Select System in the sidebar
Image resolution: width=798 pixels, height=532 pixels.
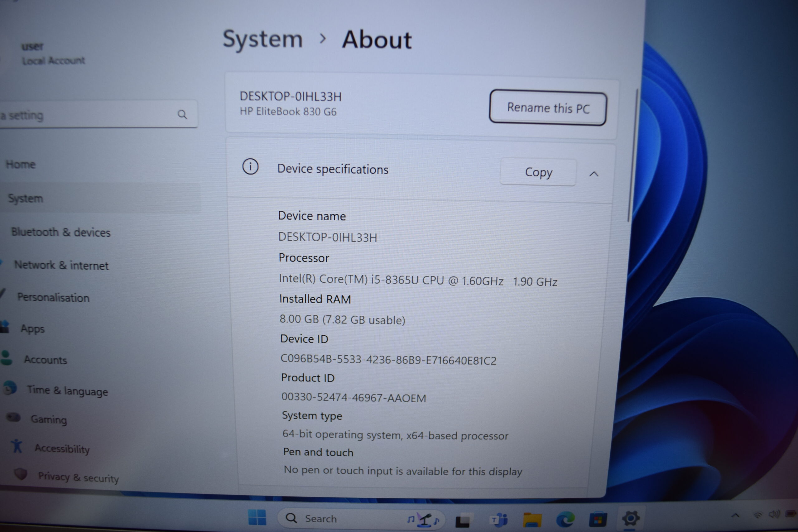[100, 199]
